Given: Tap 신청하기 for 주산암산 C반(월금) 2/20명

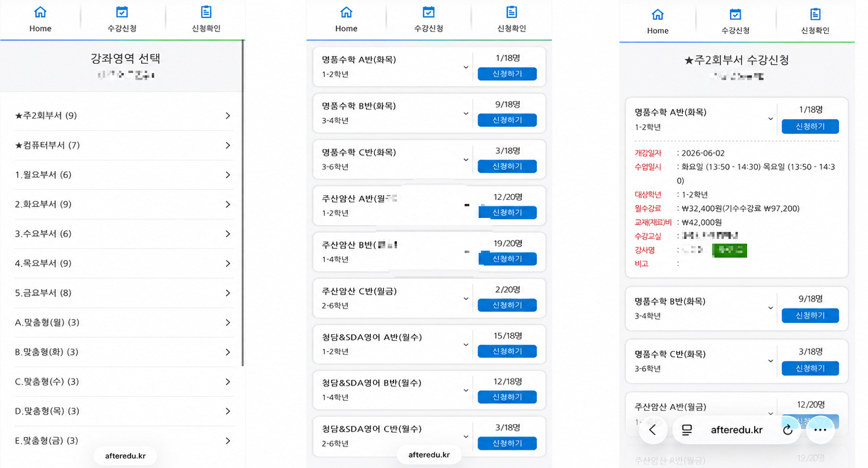Looking at the screenshot, I should (507, 306).
